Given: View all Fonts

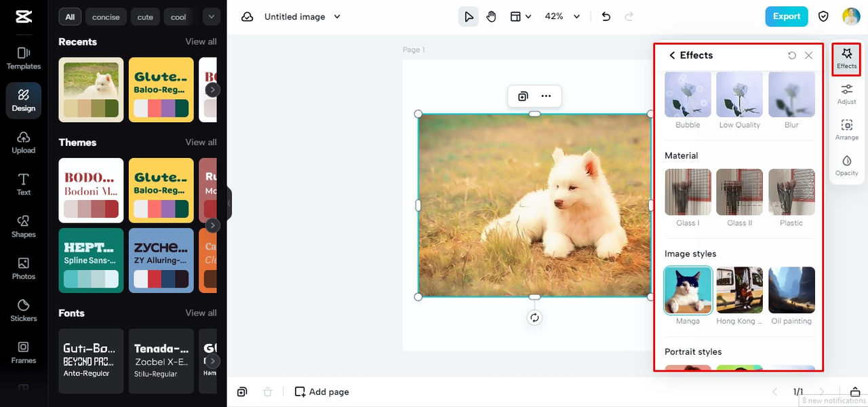Looking at the screenshot, I should 201,313.
